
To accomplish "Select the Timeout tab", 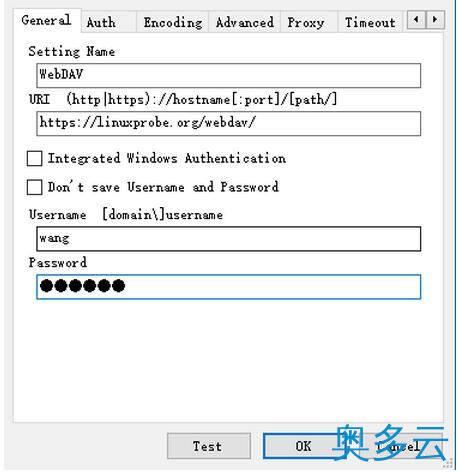I will coord(370,22).
